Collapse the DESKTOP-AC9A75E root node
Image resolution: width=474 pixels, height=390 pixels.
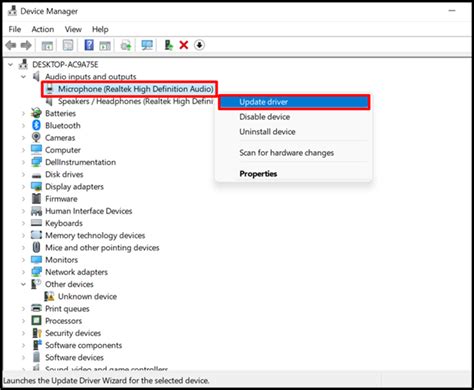click(x=11, y=64)
